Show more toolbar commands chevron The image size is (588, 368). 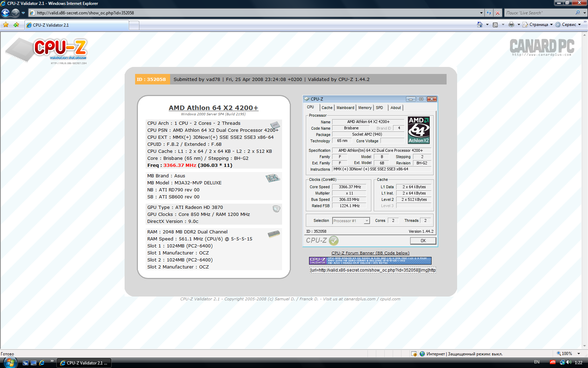click(x=585, y=22)
